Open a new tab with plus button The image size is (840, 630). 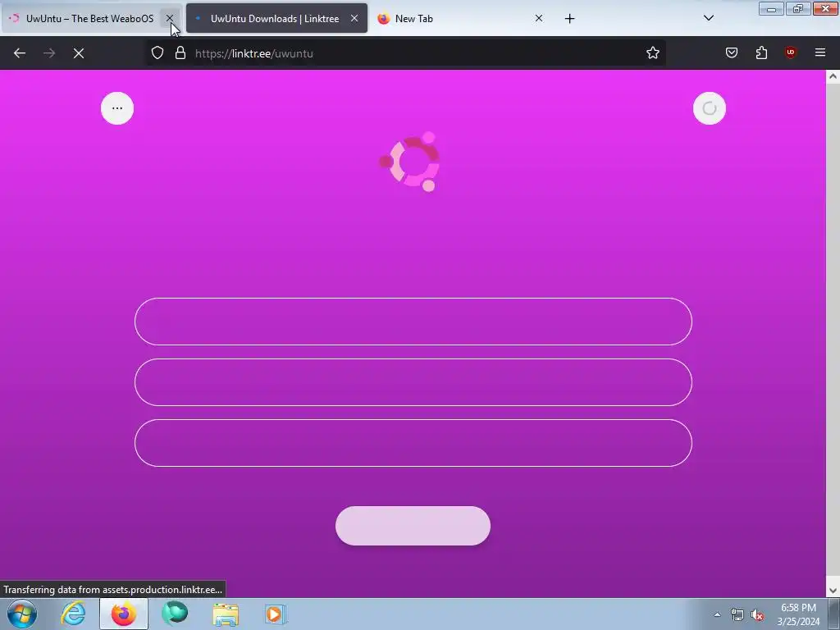coord(570,19)
